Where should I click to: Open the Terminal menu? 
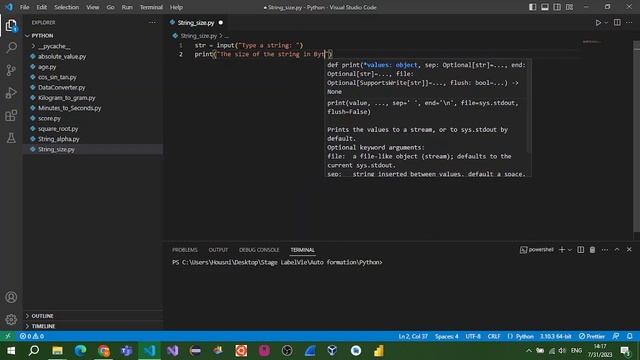coord(151,7)
